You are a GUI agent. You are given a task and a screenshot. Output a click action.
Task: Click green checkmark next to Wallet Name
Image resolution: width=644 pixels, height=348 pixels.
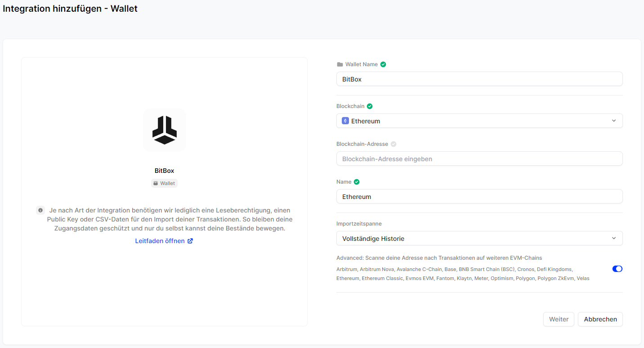coord(383,64)
